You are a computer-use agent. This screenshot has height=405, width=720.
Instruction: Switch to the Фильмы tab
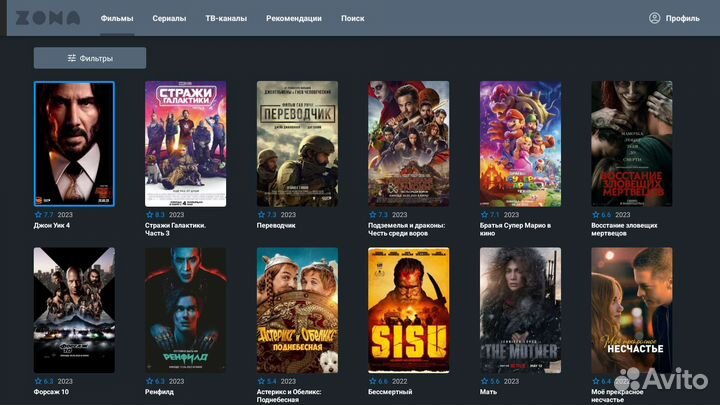click(x=117, y=18)
